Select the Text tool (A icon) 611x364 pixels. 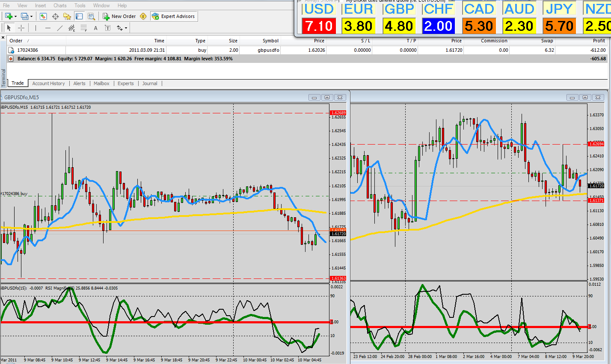(x=96, y=28)
